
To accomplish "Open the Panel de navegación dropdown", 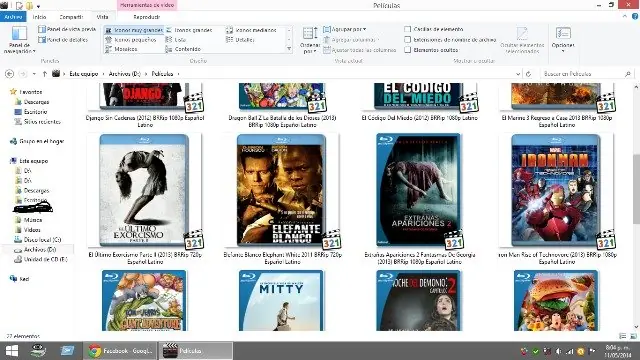I will (x=19, y=40).
